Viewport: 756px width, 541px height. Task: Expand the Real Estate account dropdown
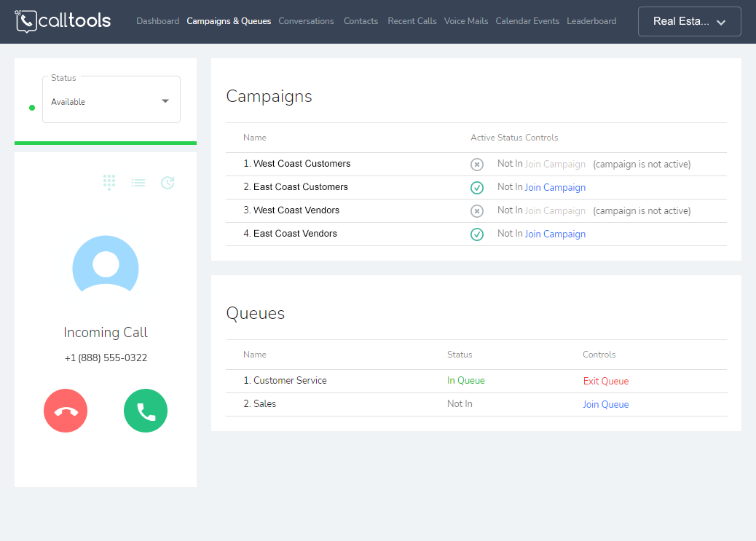point(689,21)
